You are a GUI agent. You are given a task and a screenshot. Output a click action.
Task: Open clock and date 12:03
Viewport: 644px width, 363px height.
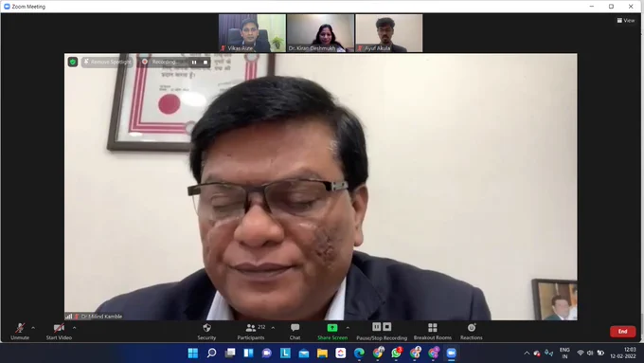623,354
